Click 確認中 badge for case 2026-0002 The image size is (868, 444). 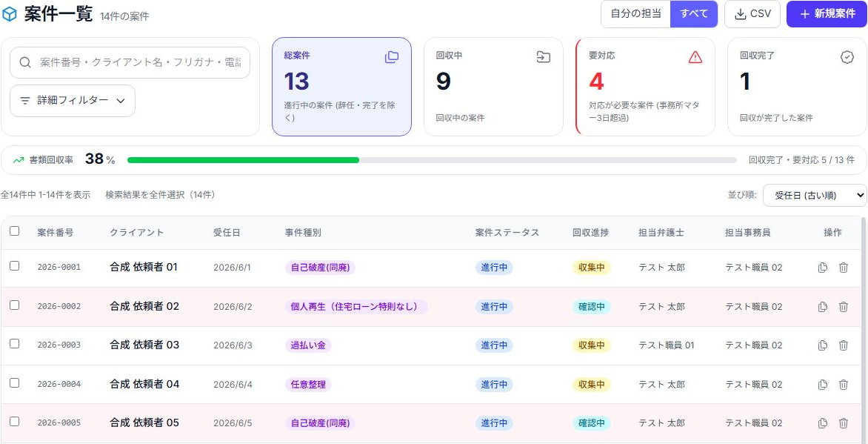(x=591, y=307)
